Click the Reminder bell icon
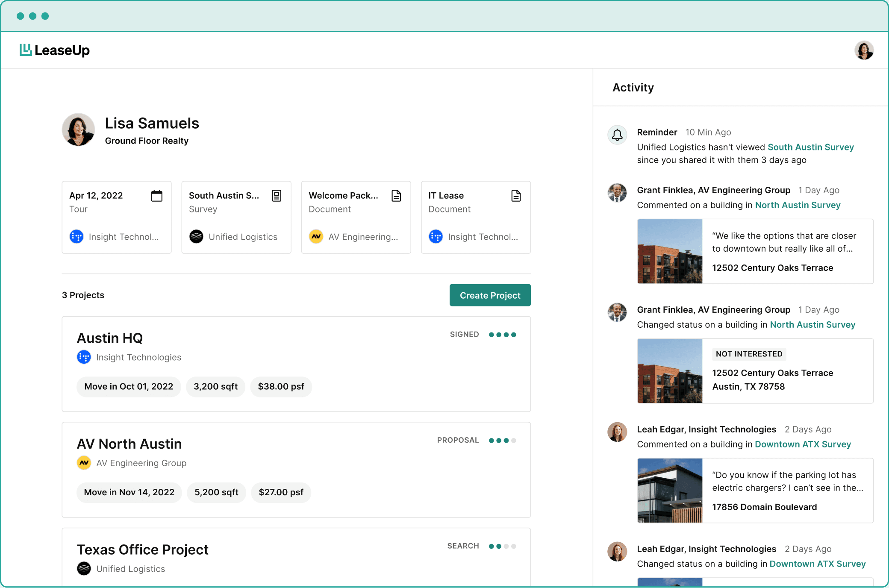This screenshot has height=588, width=889. coord(617,135)
